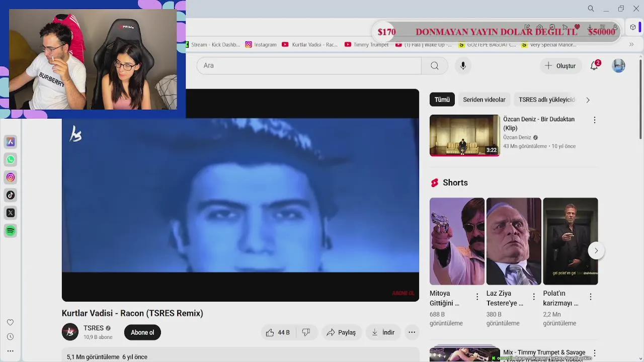Click the Oluştur create button
Viewport: 644px width, 362px height.
560,66
